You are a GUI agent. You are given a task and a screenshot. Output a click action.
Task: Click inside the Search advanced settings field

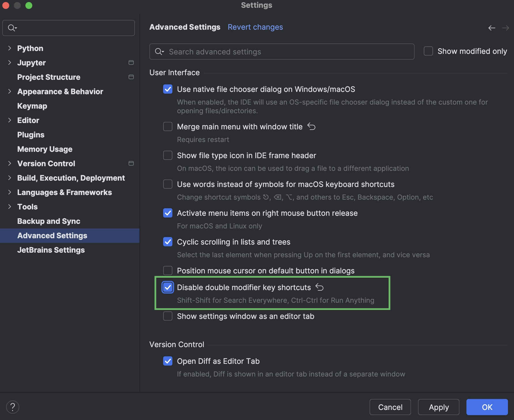[x=259, y=52]
